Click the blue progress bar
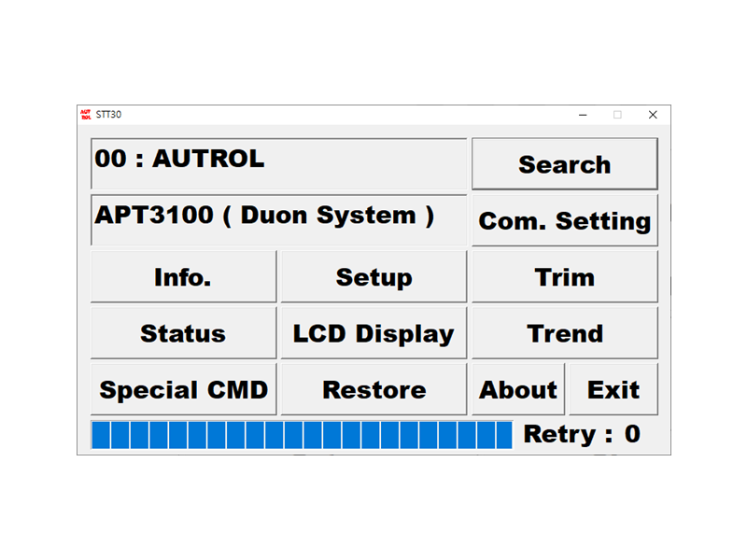This screenshot has width=747, height=560. pyautogui.click(x=302, y=434)
